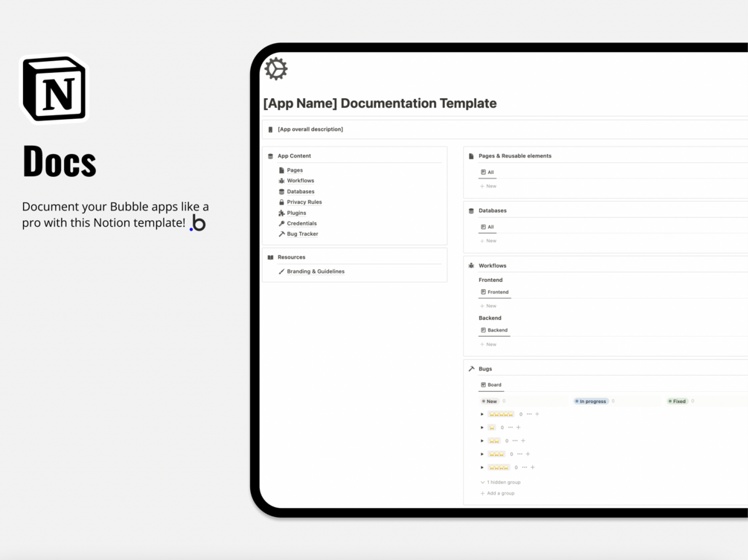This screenshot has height=560, width=748.
Task: Open options menu for four-star group
Action: pos(525,468)
